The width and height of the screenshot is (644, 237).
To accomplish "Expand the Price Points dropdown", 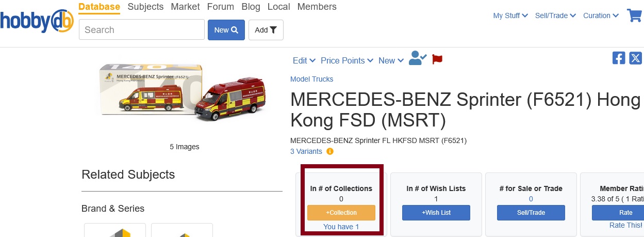I will tap(346, 60).
